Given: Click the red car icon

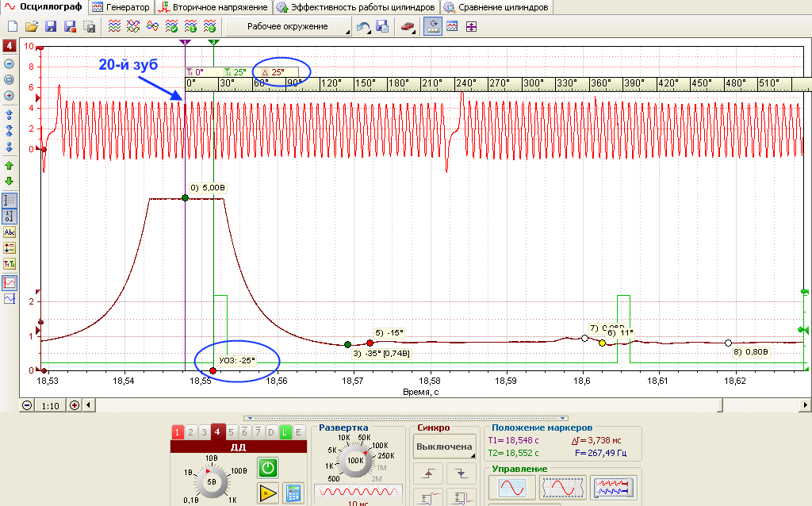Looking at the screenshot, I should click(408, 26).
